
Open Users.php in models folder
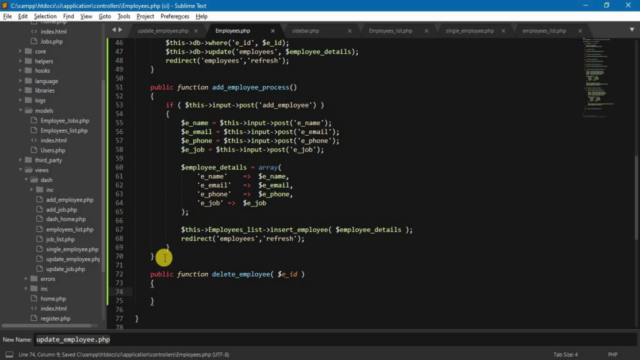tap(53, 150)
